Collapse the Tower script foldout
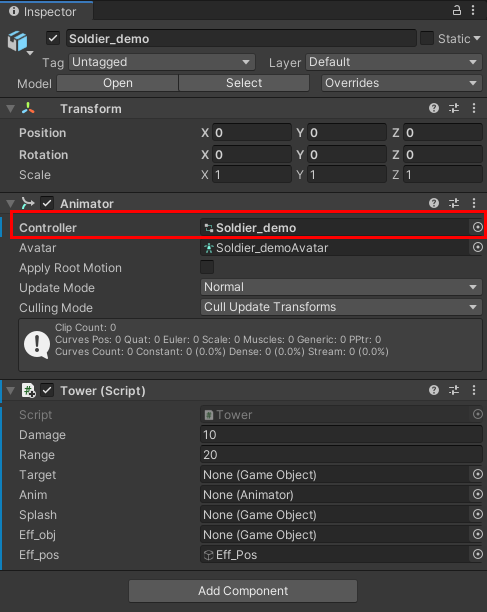The image size is (487, 612). click(11, 390)
